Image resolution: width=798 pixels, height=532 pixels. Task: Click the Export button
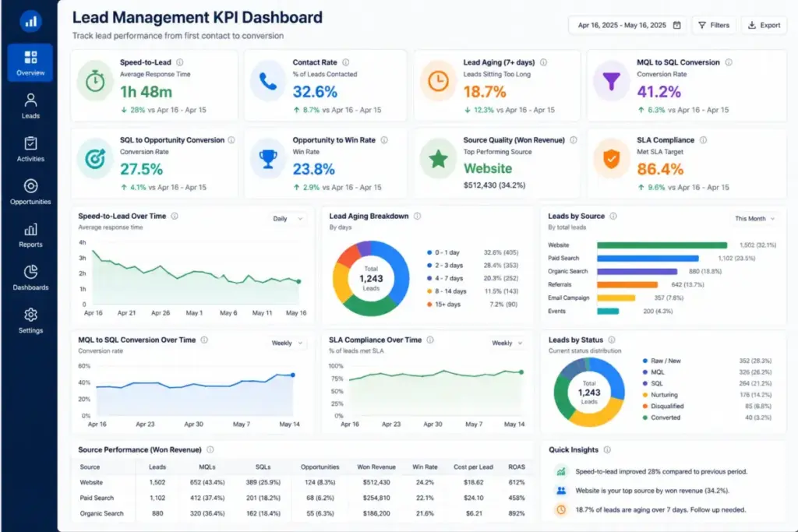(x=764, y=25)
